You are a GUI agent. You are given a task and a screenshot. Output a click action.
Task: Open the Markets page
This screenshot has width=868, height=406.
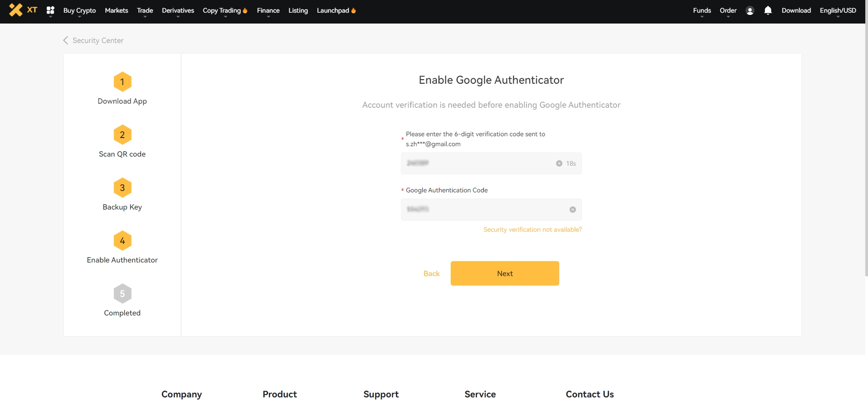(117, 10)
